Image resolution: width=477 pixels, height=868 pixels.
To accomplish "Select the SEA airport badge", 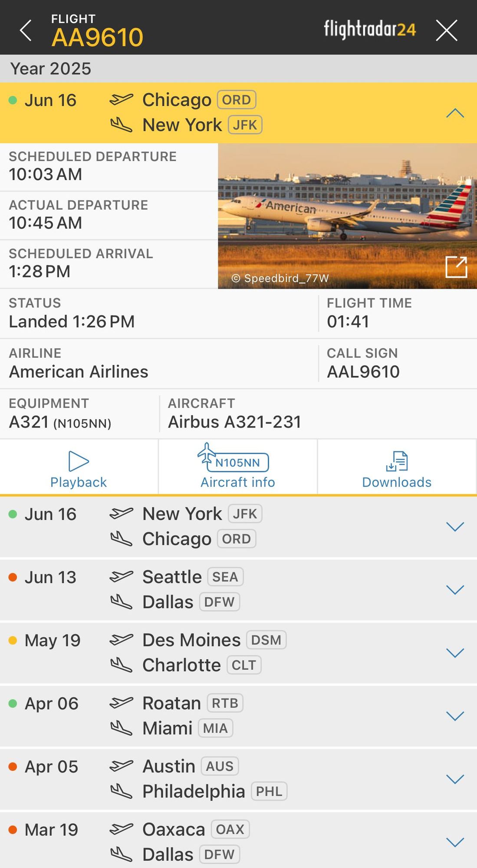I will click(225, 577).
